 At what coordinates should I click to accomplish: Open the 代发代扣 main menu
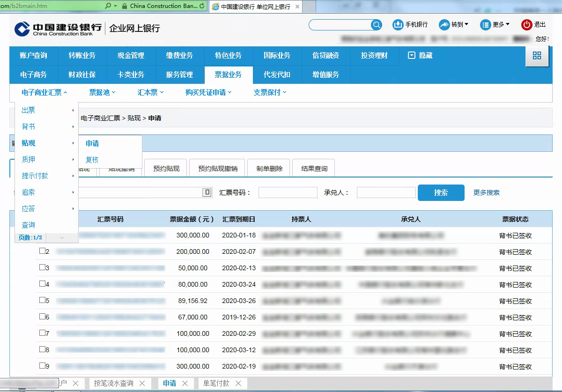(277, 75)
